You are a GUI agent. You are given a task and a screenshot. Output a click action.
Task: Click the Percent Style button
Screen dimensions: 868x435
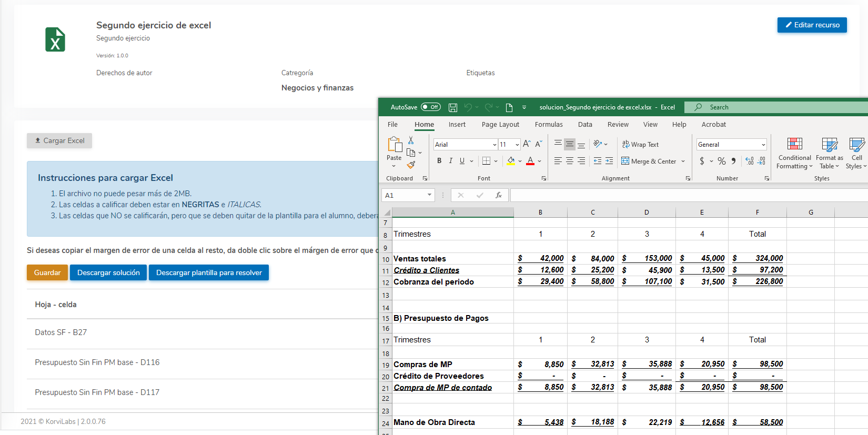[x=722, y=161]
